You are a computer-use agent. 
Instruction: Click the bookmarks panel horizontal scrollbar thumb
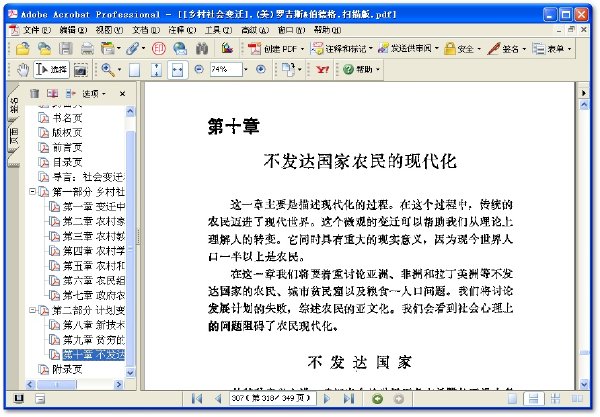(57, 384)
